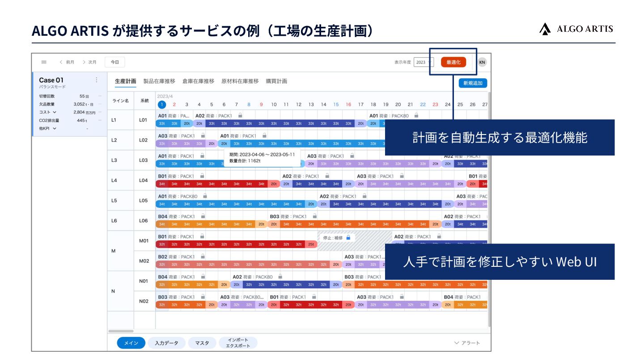Viewport: 644px width, 362px height.
Task: Toggle lock on N02 B03 PACK1
Action: point(203,297)
